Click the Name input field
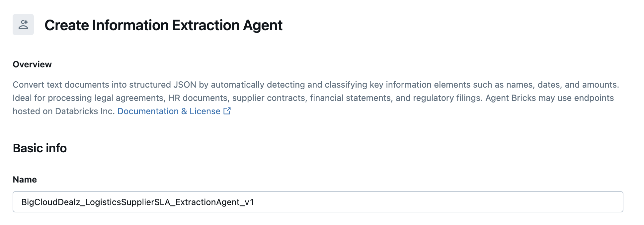Screen dimensions: 644x225 click(318, 202)
